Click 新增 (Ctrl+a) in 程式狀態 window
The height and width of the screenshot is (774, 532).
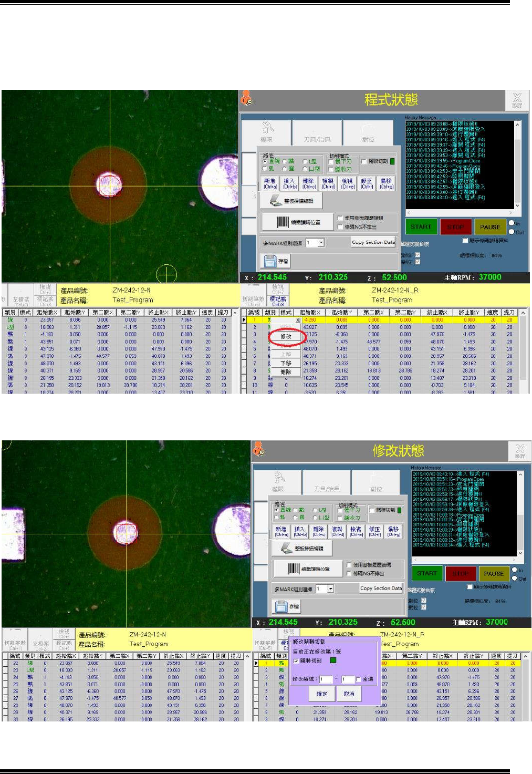point(270,183)
